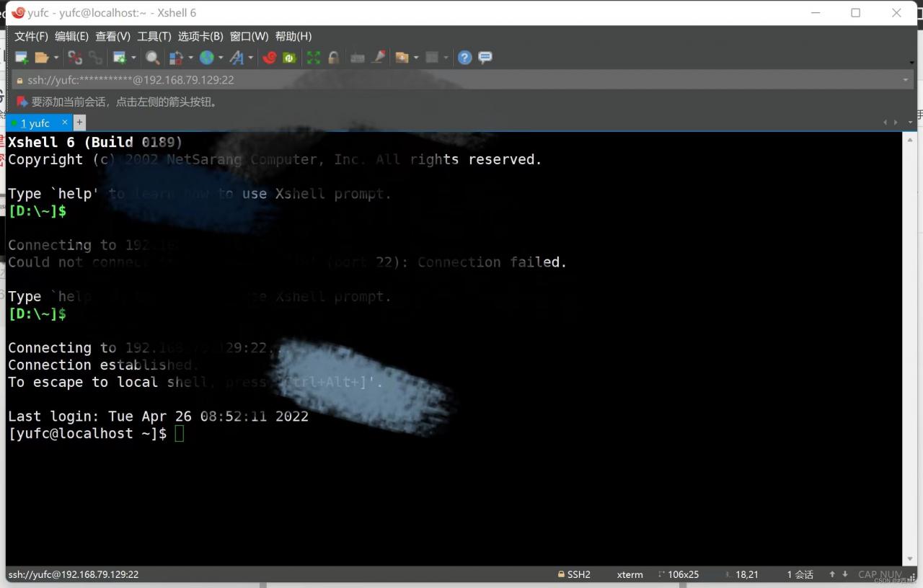Click the grayed Reconnect chain icon

pyautogui.click(x=95, y=58)
